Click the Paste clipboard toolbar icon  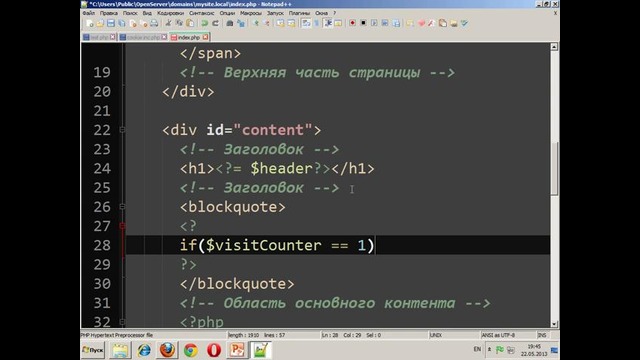tap(190, 23)
